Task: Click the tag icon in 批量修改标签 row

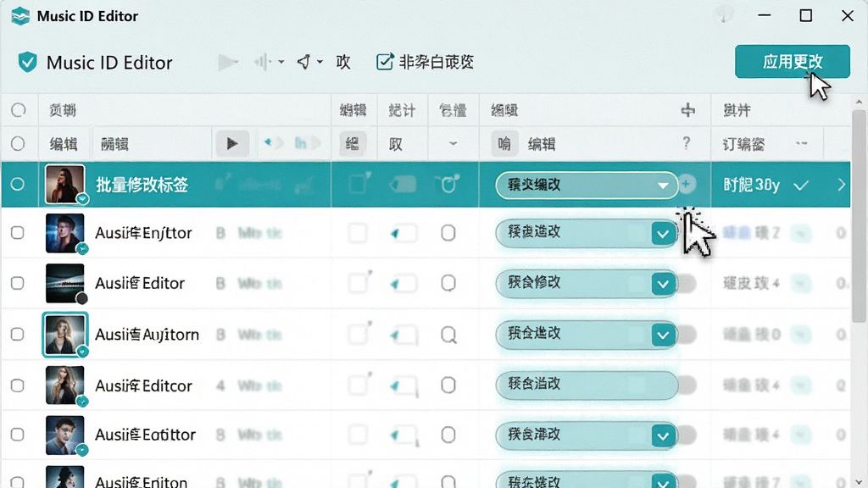Action: 403,184
